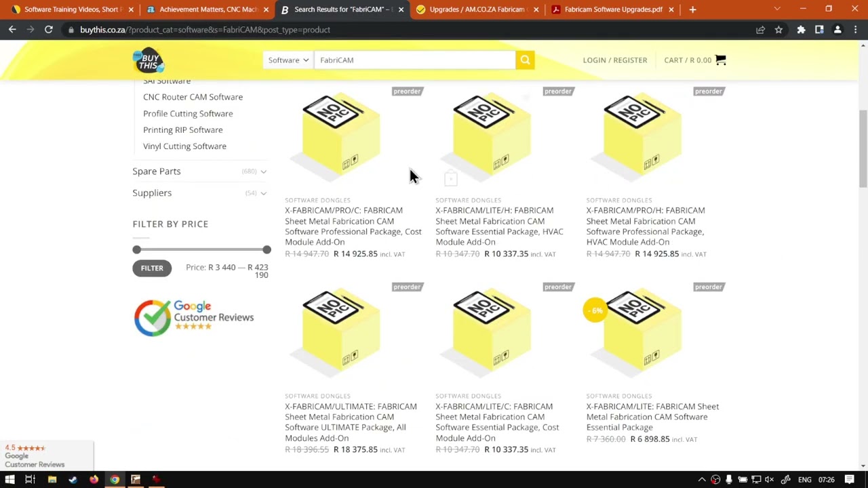Click the FabriCAM search input field
The width and height of the screenshot is (868, 488).
414,60
